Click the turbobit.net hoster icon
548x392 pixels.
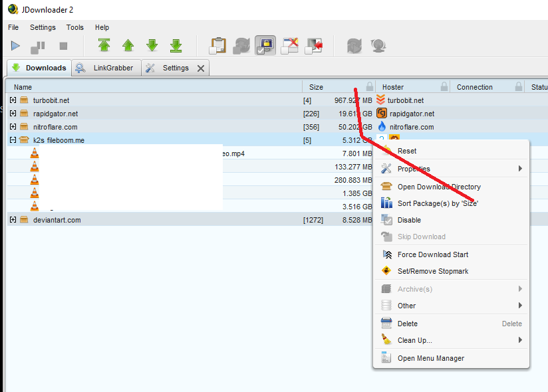click(380, 100)
